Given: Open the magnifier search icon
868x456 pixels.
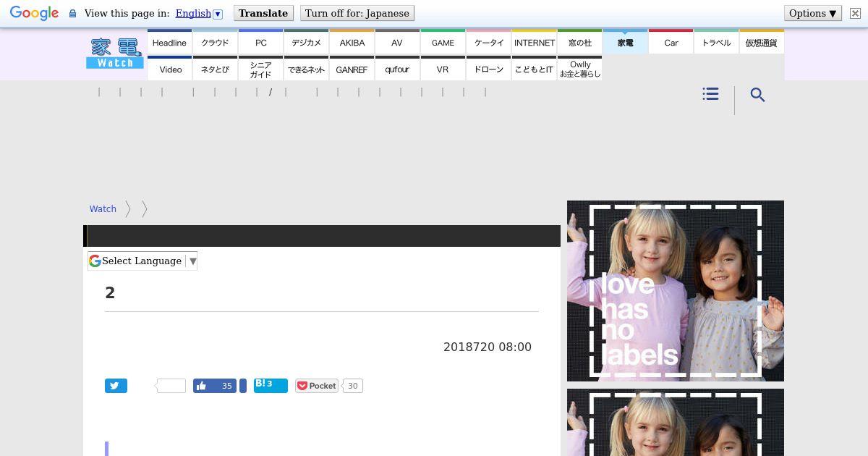Looking at the screenshot, I should point(757,95).
